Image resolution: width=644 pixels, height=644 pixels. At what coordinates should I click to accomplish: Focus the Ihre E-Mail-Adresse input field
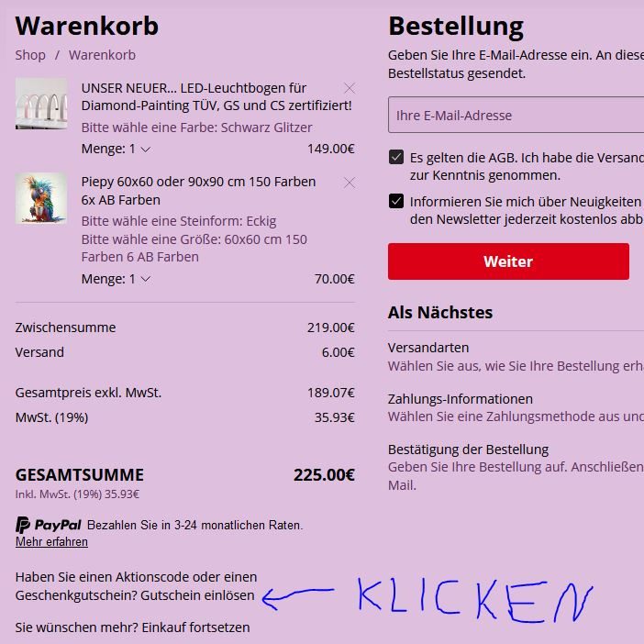[516, 115]
